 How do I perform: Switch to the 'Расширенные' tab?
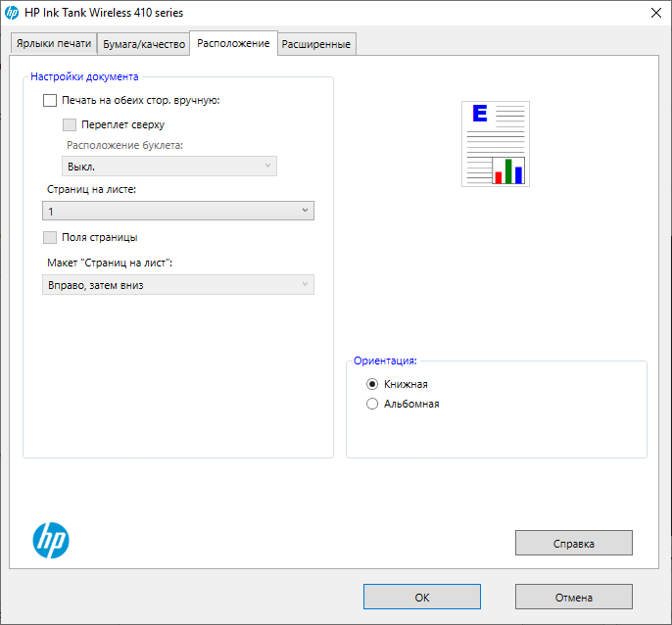tap(316, 44)
